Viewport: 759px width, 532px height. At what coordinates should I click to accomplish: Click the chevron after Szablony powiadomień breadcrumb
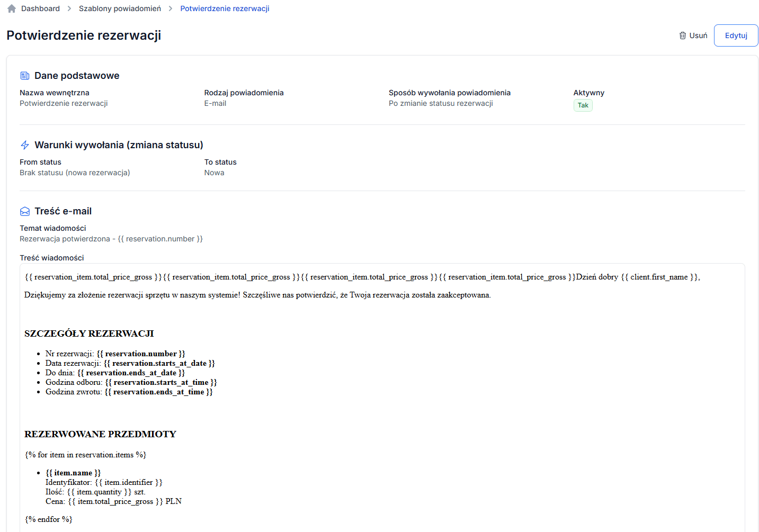click(171, 8)
